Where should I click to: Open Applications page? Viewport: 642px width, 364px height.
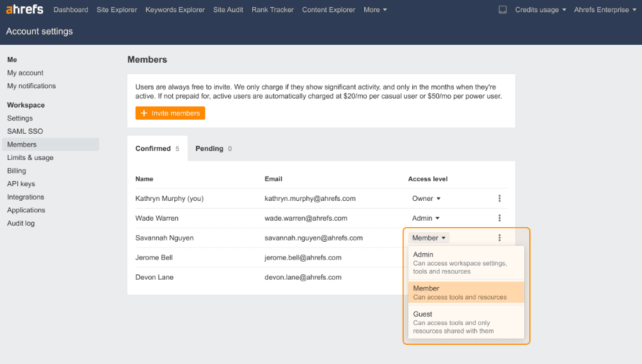pos(26,210)
